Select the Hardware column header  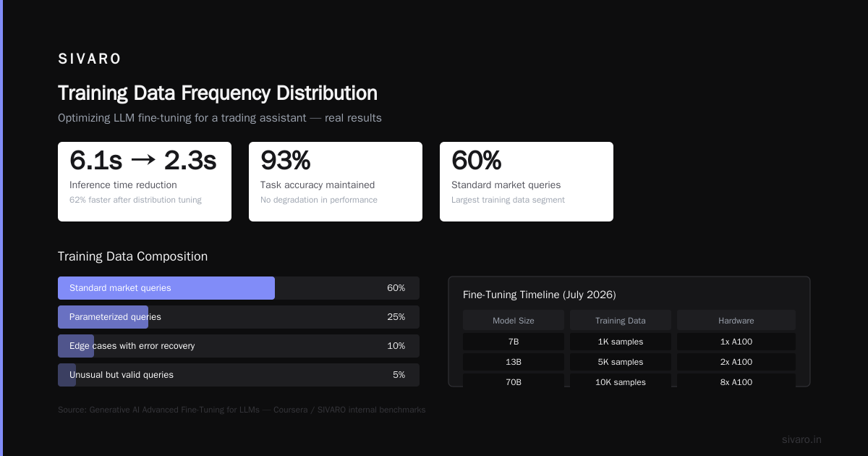click(736, 321)
